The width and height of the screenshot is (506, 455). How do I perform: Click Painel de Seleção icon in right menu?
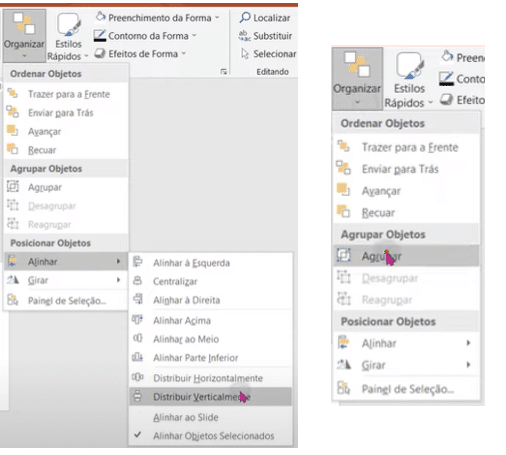344,388
